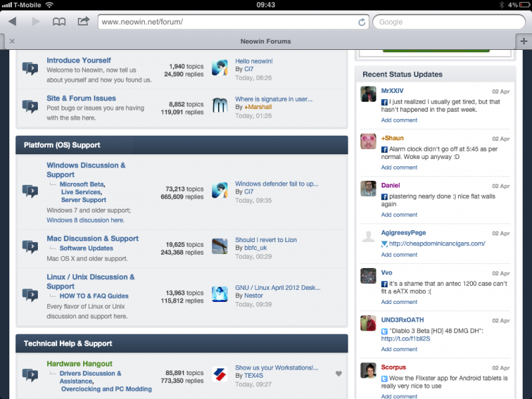Tap the Safari back arrow
532x399 pixels.
[x=13, y=22]
